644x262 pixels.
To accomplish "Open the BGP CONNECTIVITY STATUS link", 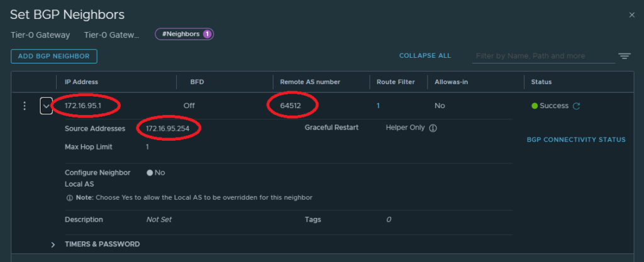I will pos(575,139).
